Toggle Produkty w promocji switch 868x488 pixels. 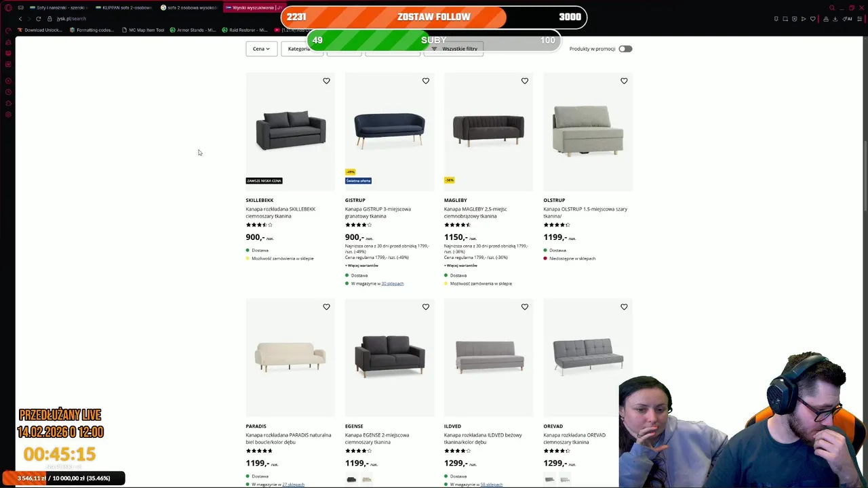pos(625,49)
